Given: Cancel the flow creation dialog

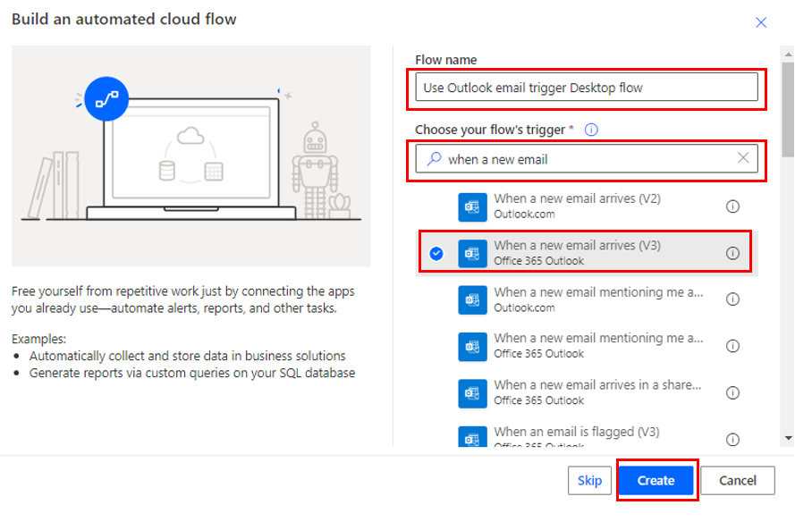Looking at the screenshot, I should [737, 480].
